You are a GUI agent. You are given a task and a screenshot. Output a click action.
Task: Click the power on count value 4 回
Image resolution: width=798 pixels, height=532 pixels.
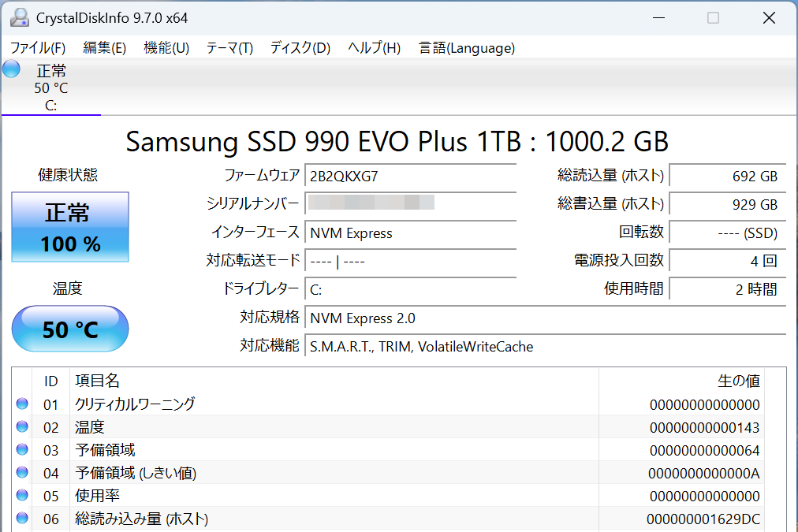pos(728,262)
